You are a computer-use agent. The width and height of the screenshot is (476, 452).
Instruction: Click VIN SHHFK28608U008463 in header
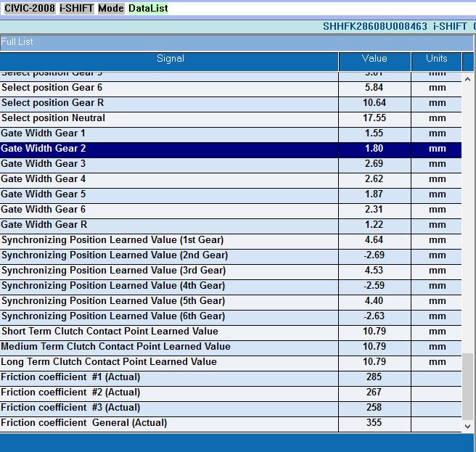(375, 26)
